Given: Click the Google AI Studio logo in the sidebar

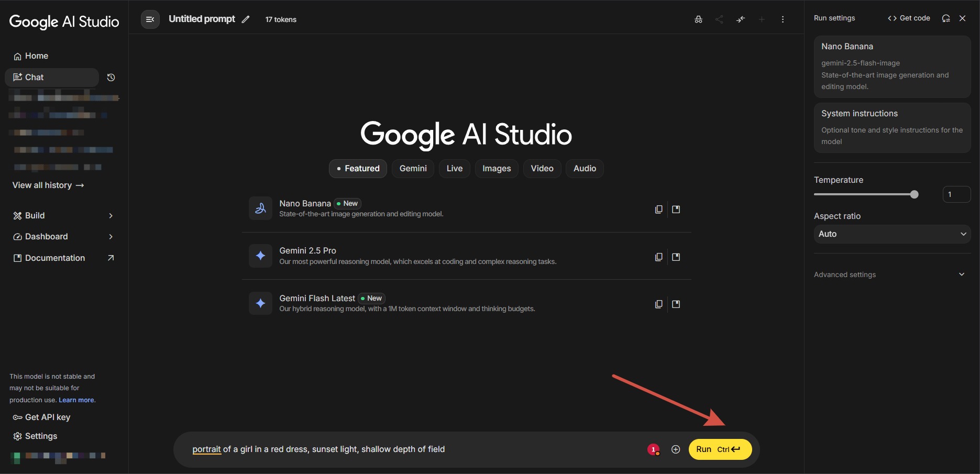Looking at the screenshot, I should [64, 21].
